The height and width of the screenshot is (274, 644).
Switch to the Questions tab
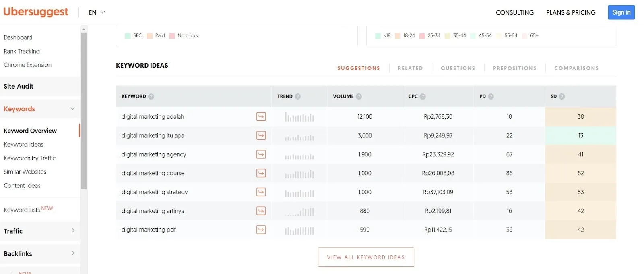click(458, 68)
